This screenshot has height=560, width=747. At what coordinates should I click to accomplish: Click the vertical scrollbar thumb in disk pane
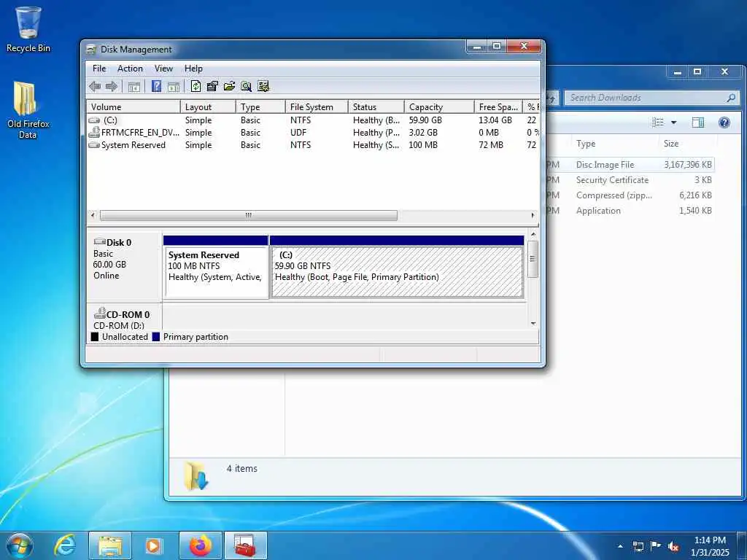[533, 259]
